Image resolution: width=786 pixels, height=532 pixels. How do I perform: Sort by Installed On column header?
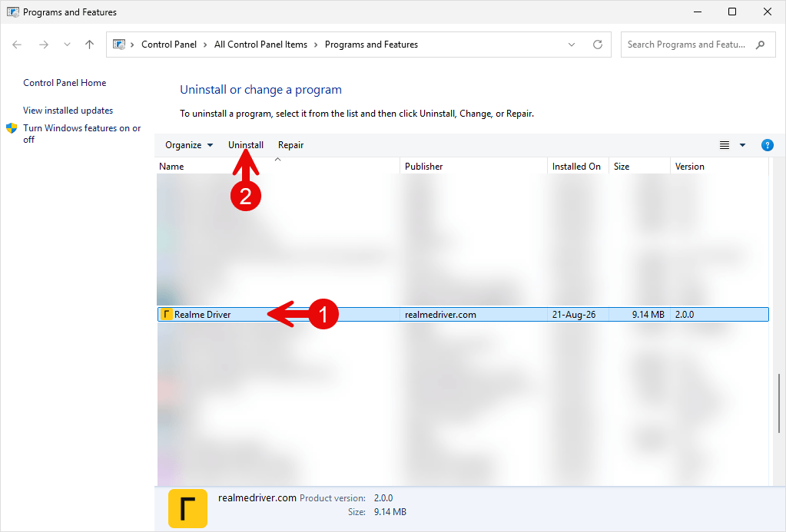[578, 167]
